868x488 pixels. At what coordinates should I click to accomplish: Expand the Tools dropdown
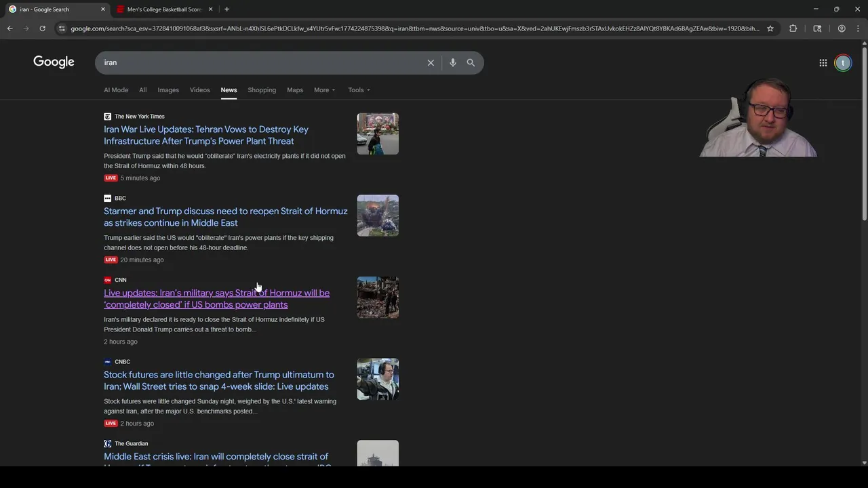coord(359,90)
